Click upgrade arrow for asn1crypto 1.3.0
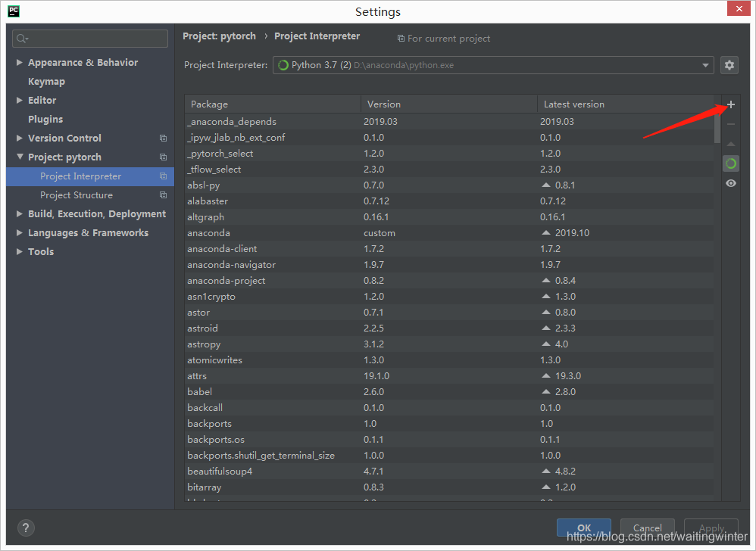Screen dimensions: 756x551 coord(545,296)
